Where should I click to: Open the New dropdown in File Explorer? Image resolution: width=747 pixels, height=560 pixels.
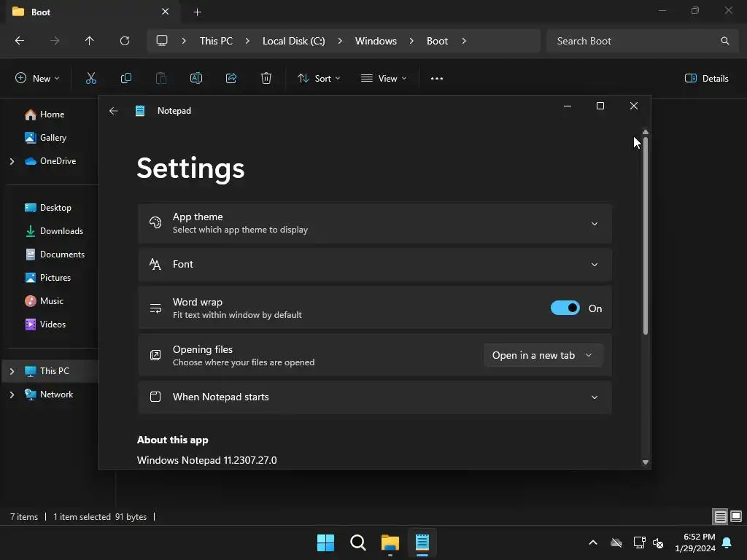pos(38,79)
